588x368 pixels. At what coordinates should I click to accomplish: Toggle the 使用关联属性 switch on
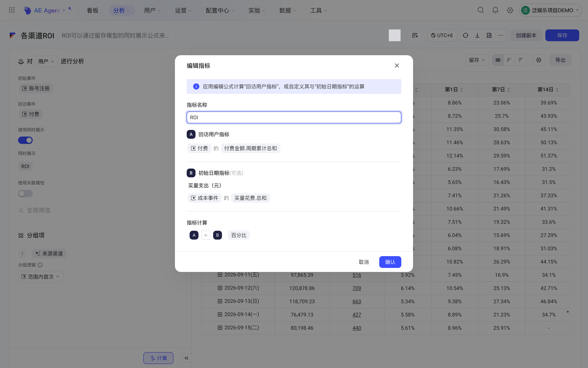pyautogui.click(x=25, y=194)
